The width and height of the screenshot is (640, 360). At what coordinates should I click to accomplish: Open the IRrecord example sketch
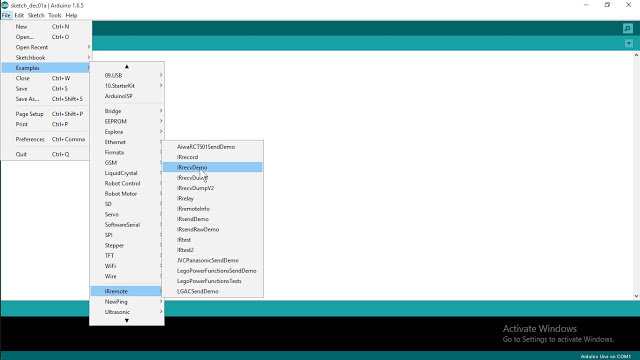point(213,157)
